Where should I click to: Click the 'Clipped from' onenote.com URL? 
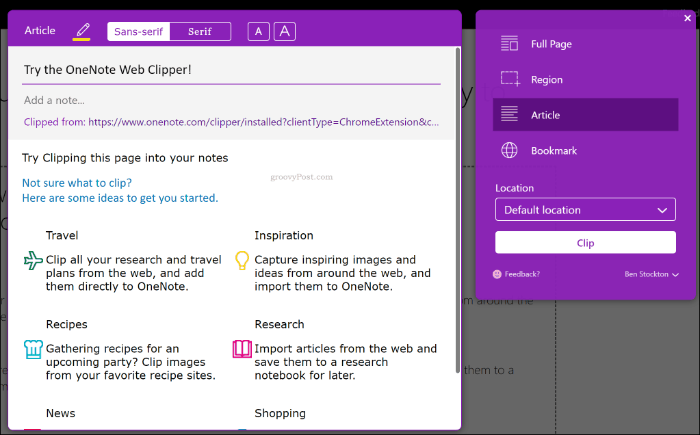coord(263,122)
